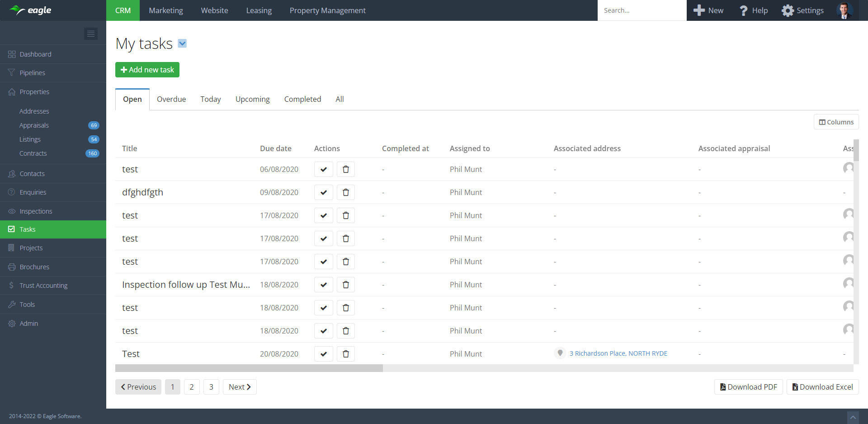Click Add new task button

[x=147, y=70]
